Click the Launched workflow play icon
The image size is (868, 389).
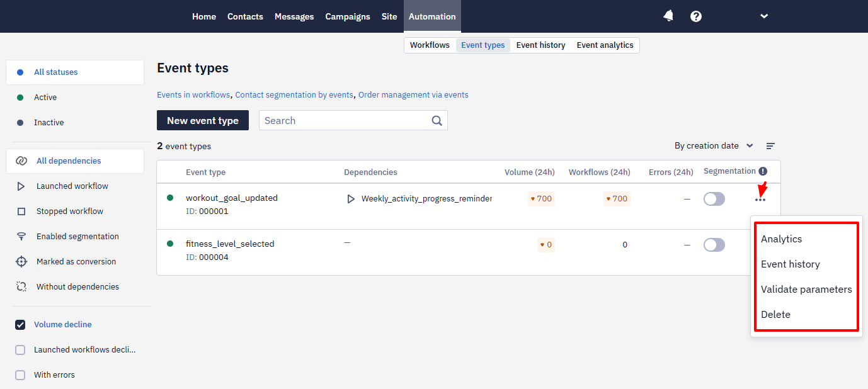[x=21, y=186]
